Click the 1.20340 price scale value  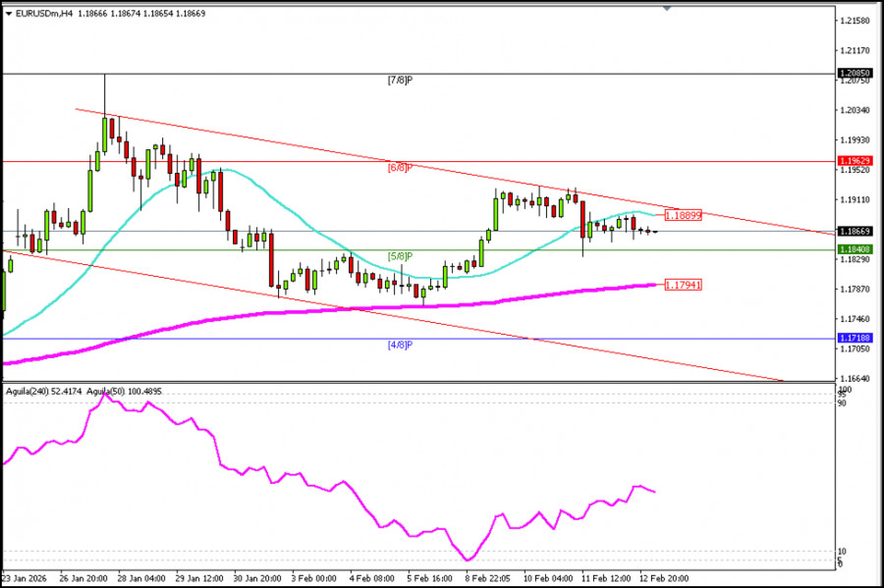click(x=856, y=110)
